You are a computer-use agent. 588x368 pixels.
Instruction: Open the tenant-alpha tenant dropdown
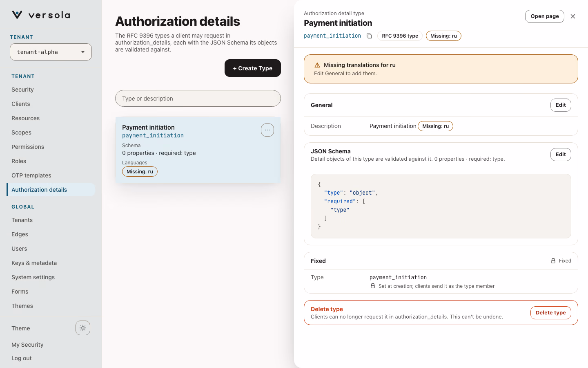click(51, 52)
